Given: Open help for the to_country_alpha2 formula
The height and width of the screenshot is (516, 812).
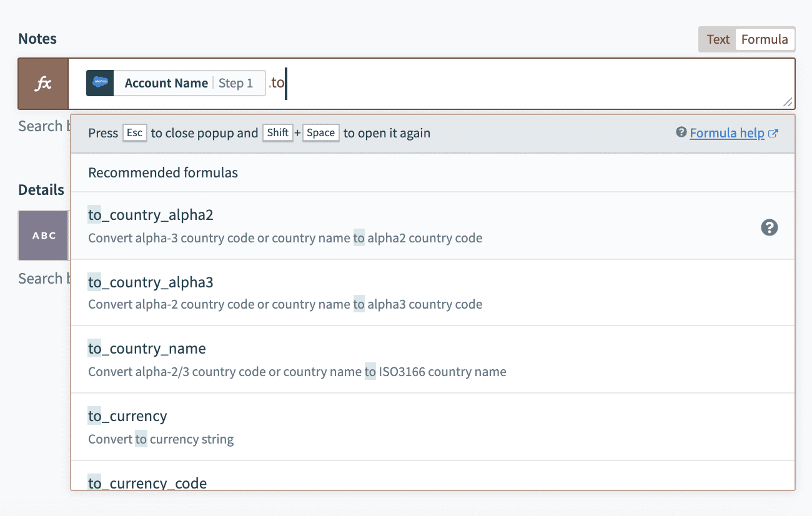Looking at the screenshot, I should pyautogui.click(x=769, y=227).
